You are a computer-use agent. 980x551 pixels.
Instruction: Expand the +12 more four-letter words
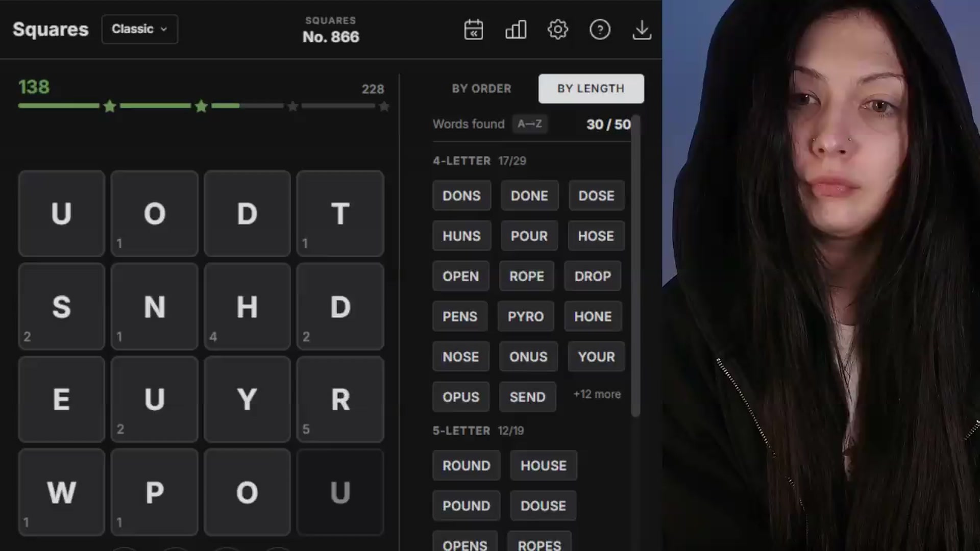click(x=597, y=394)
